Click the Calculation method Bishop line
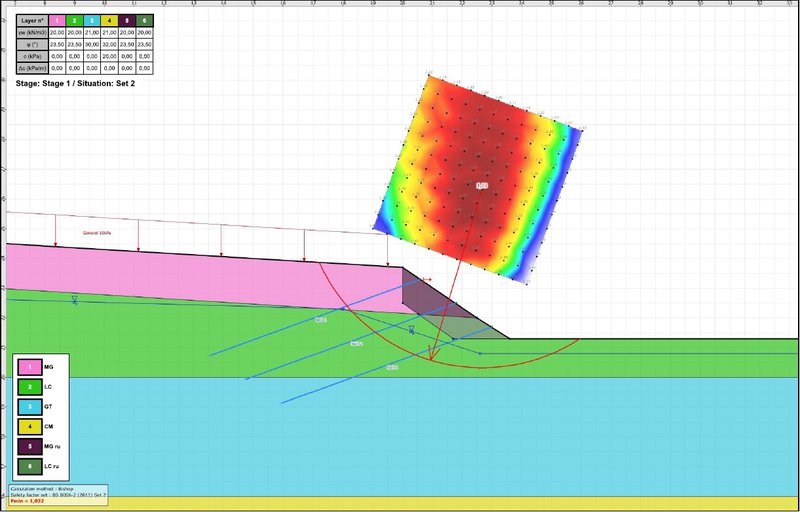The height and width of the screenshot is (512, 800). pos(47,489)
